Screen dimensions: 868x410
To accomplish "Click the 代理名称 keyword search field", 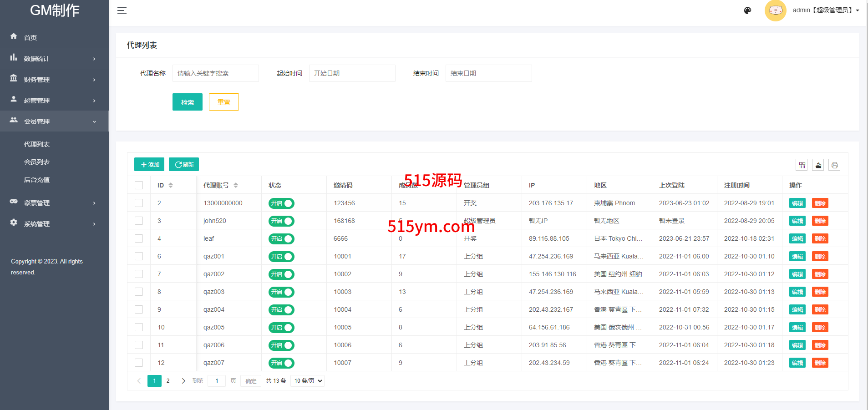I will coord(215,73).
